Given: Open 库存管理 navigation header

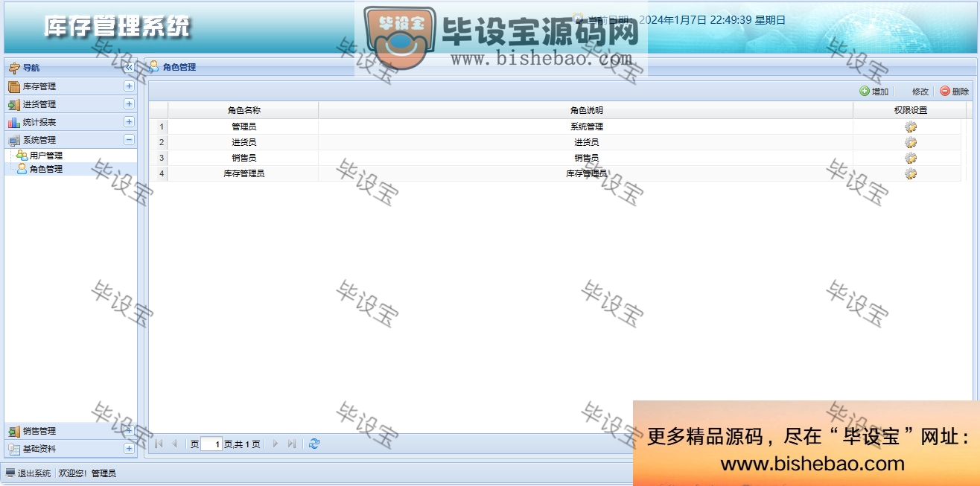Looking at the screenshot, I should (x=71, y=86).
